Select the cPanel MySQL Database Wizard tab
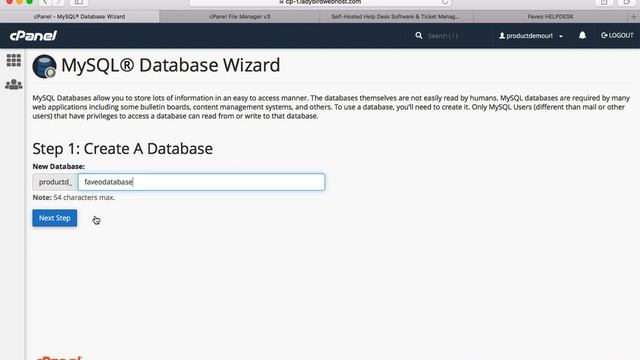This screenshot has width=640, height=360. (x=80, y=17)
